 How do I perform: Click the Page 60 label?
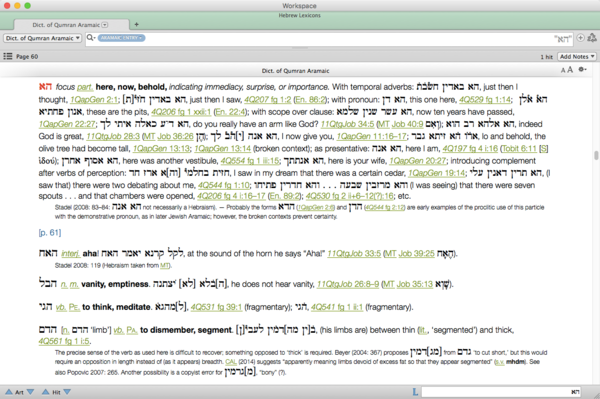coord(27,56)
